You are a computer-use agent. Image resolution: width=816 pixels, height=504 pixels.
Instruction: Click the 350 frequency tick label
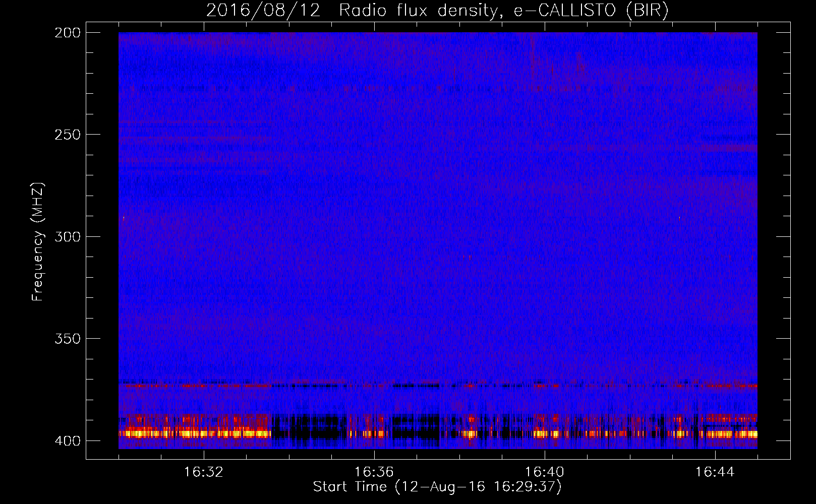68,338
